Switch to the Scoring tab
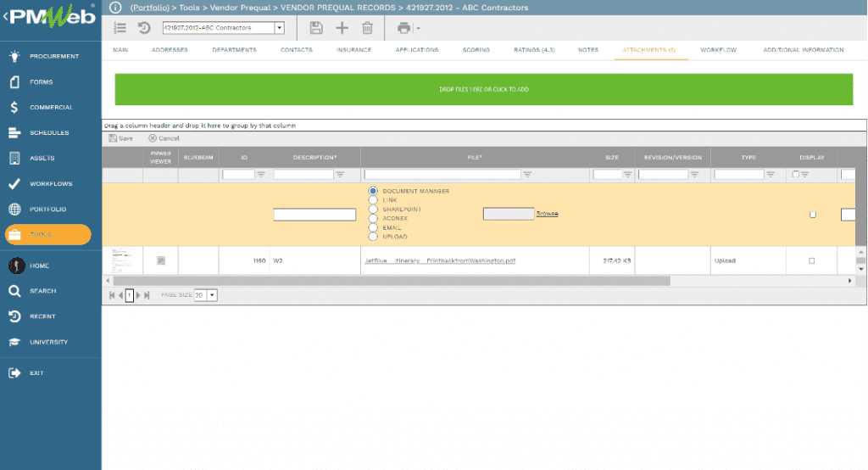The image size is (868, 470). click(476, 50)
